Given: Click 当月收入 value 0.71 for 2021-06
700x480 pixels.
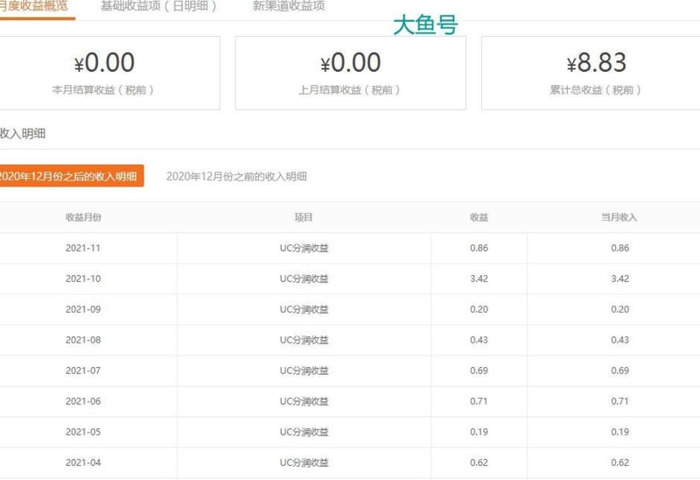Looking at the screenshot, I should pos(620,401).
